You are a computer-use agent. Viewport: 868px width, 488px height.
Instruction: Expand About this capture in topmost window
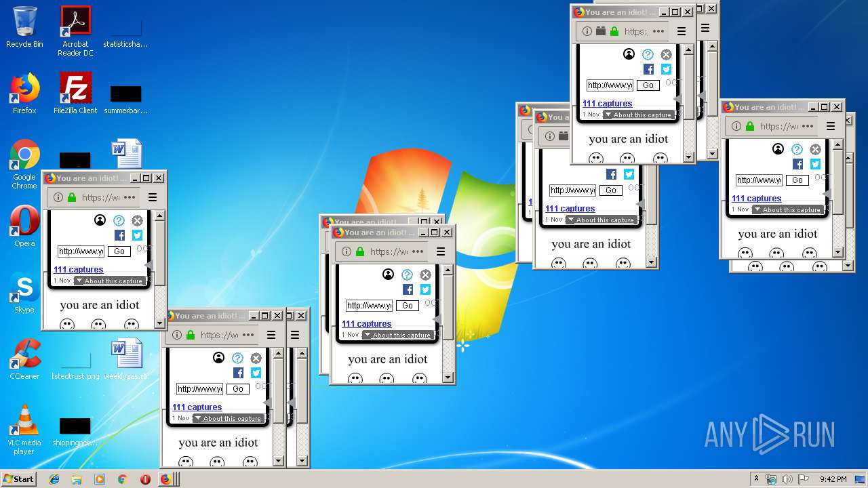click(639, 115)
